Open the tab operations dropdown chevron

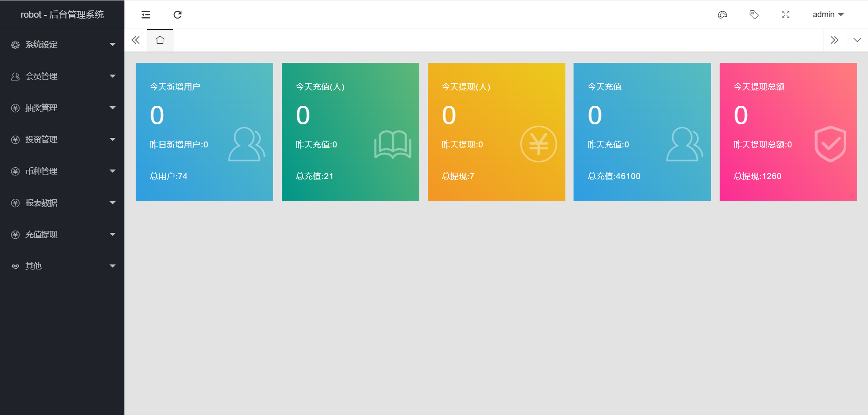pos(857,40)
